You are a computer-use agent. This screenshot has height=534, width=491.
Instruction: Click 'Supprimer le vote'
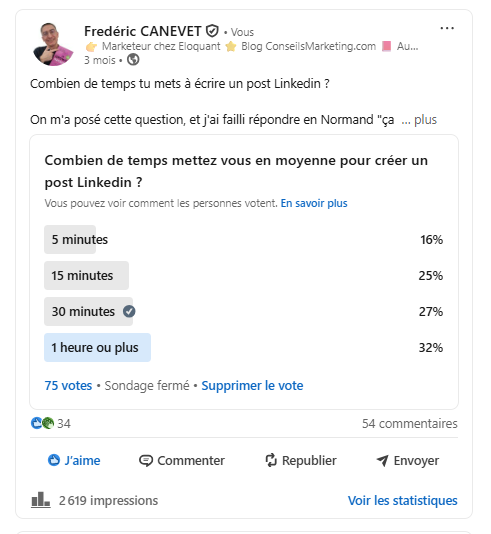pyautogui.click(x=252, y=386)
